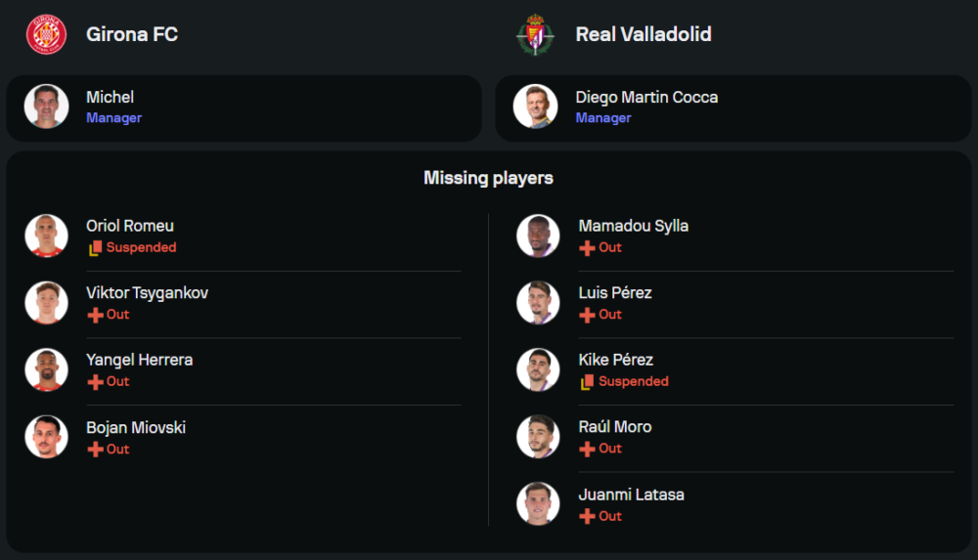
Task: Select Luis Pérez's player avatar
Action: click(538, 303)
